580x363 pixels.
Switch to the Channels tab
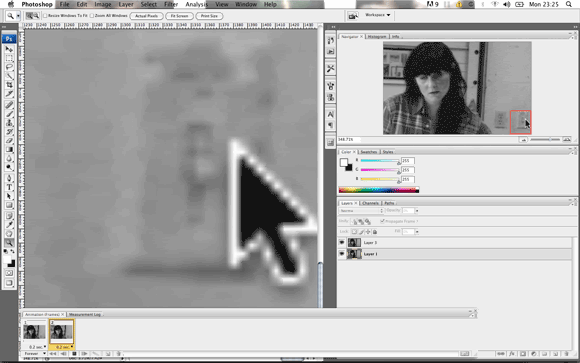[370, 203]
